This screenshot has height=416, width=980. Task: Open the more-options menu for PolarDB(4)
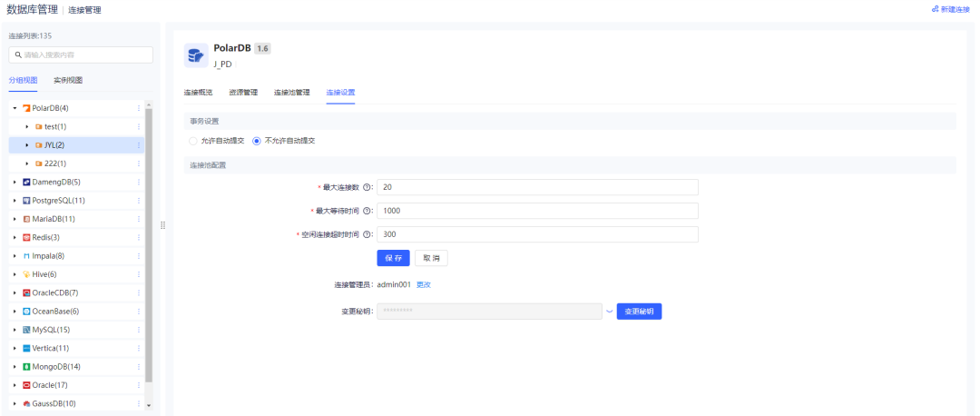tap(139, 108)
